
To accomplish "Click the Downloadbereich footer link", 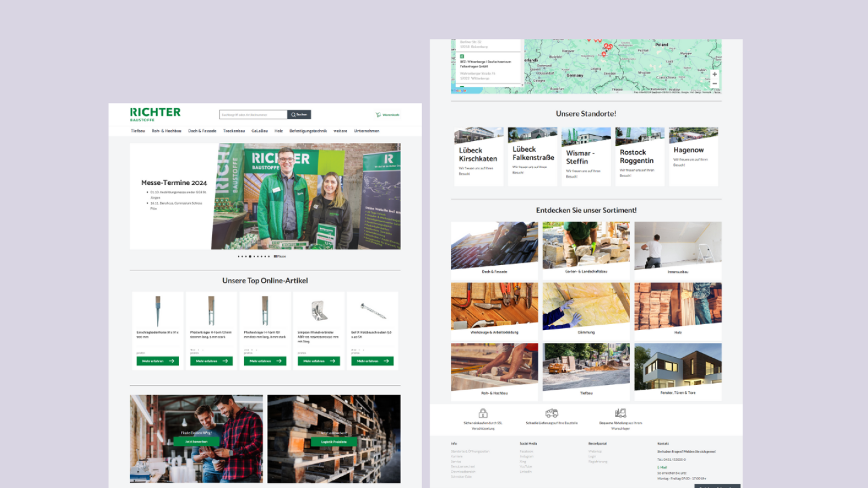I will 464,472.
